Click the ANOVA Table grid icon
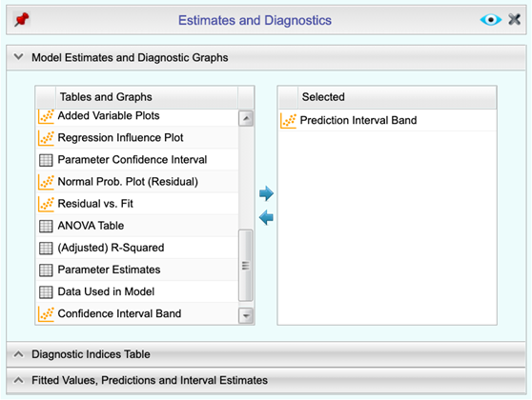The image size is (532, 400). pyautogui.click(x=46, y=226)
